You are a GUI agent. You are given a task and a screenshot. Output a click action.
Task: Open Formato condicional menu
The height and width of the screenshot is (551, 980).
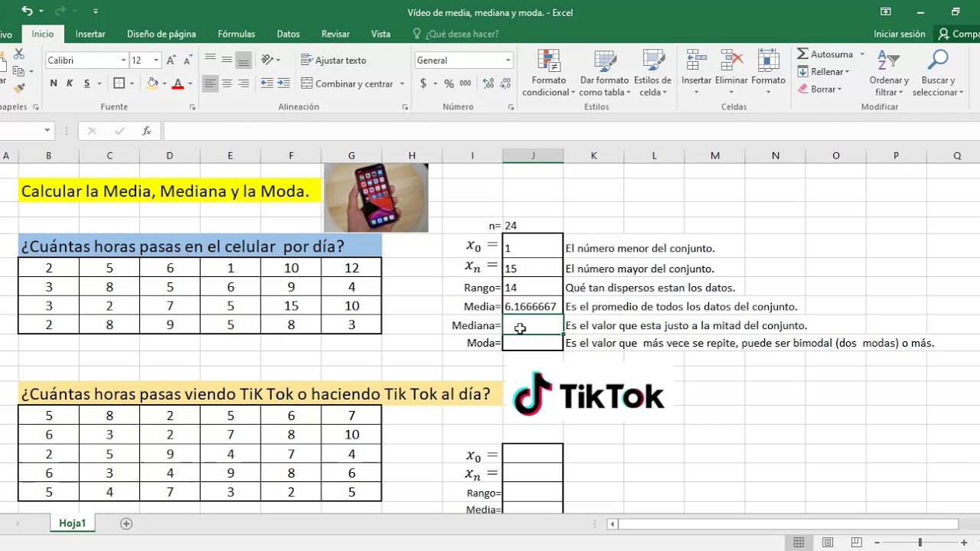pyautogui.click(x=548, y=73)
